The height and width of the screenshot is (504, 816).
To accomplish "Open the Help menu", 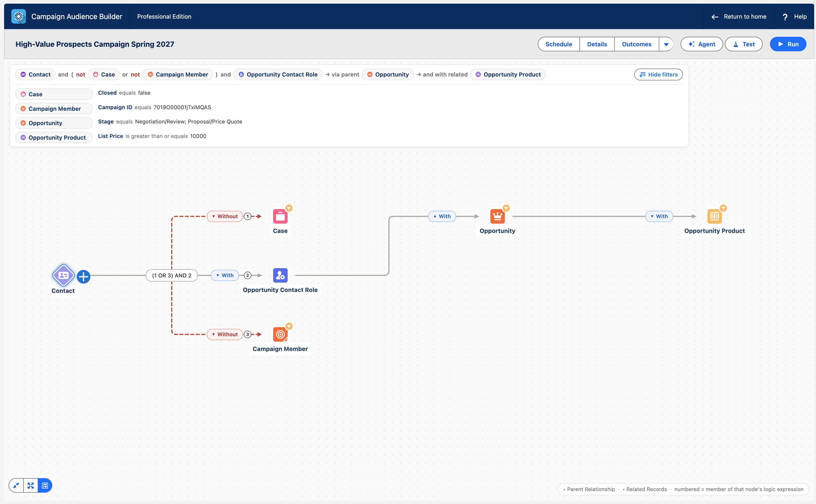I will tap(795, 17).
